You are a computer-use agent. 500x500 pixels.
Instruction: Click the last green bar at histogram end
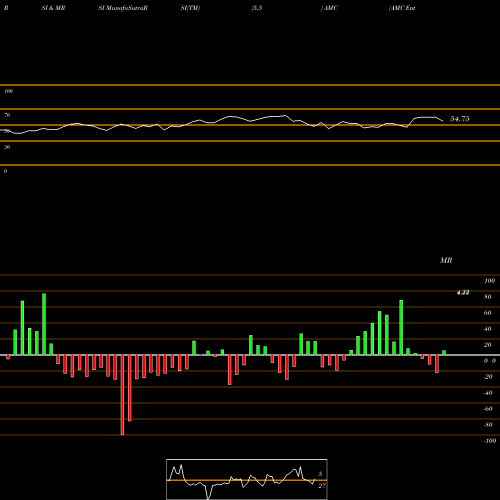[444, 353]
